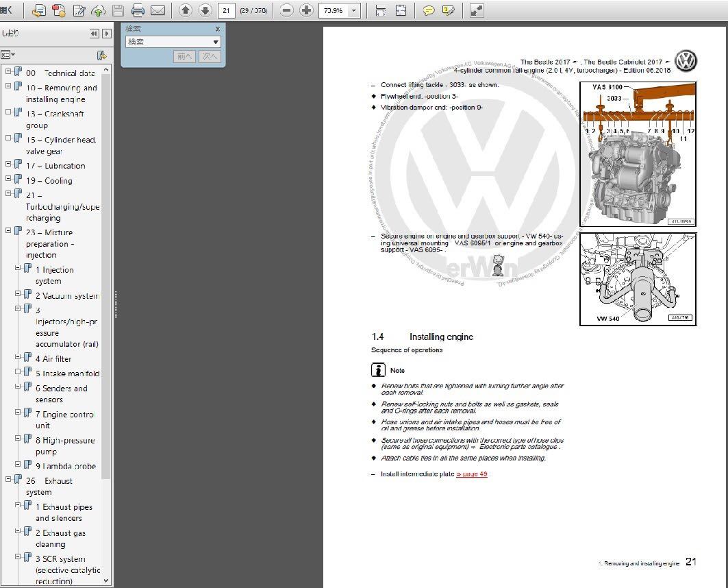Open the zoom level dropdown arrow
This screenshot has width=728, height=588.
click(354, 10)
